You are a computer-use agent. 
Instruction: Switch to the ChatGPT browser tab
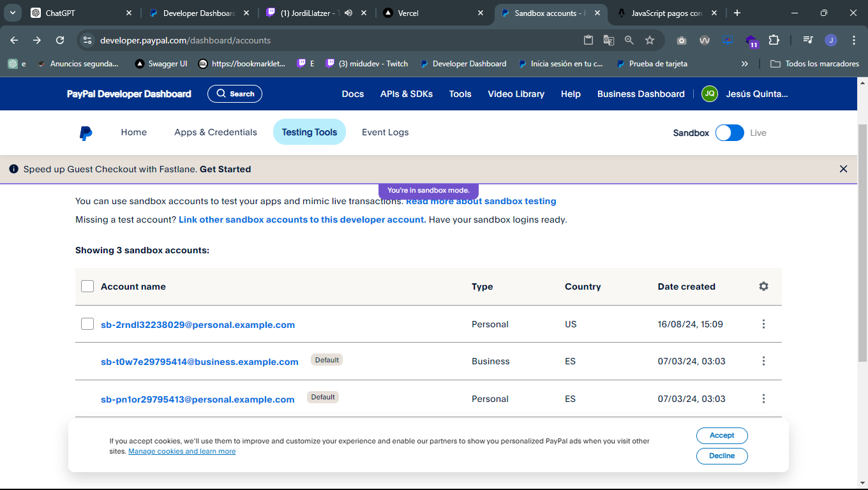coord(82,13)
